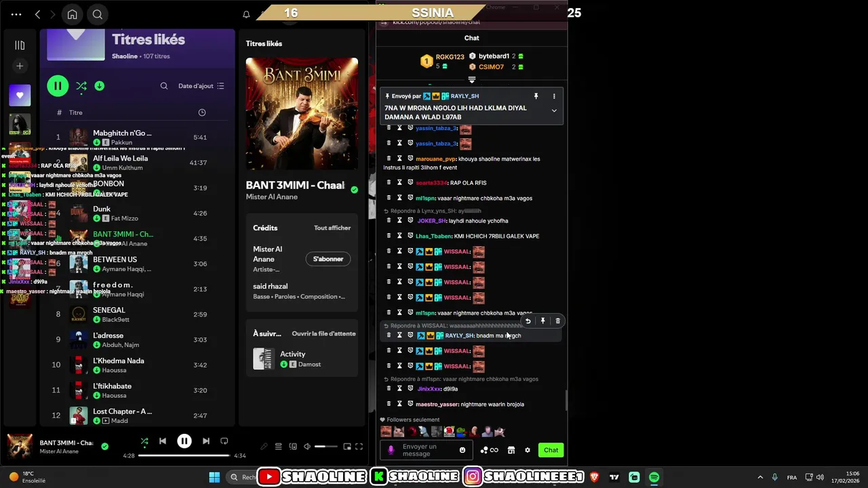Open the Date d'ajout sort dropdown
The height and width of the screenshot is (488, 868).
pyautogui.click(x=201, y=86)
